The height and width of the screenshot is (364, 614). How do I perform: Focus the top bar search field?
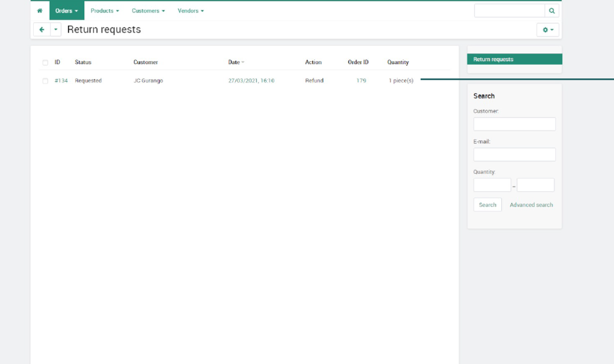(509, 10)
